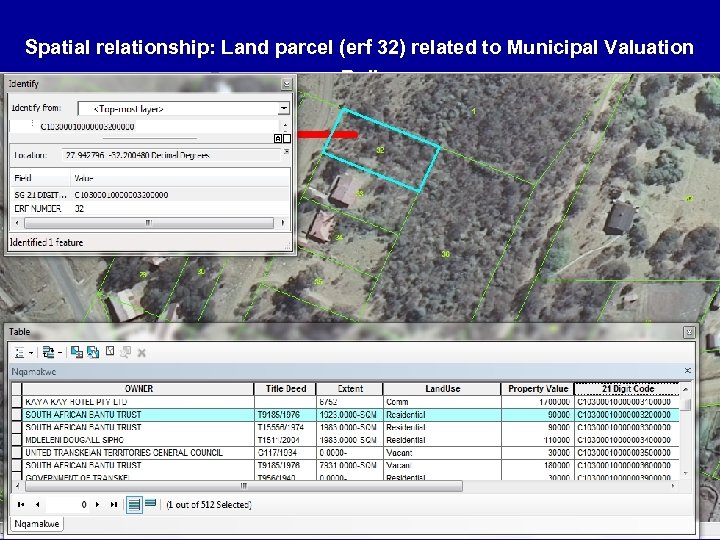Click the Comm land use cell
The width and height of the screenshot is (720, 540).
442,402
